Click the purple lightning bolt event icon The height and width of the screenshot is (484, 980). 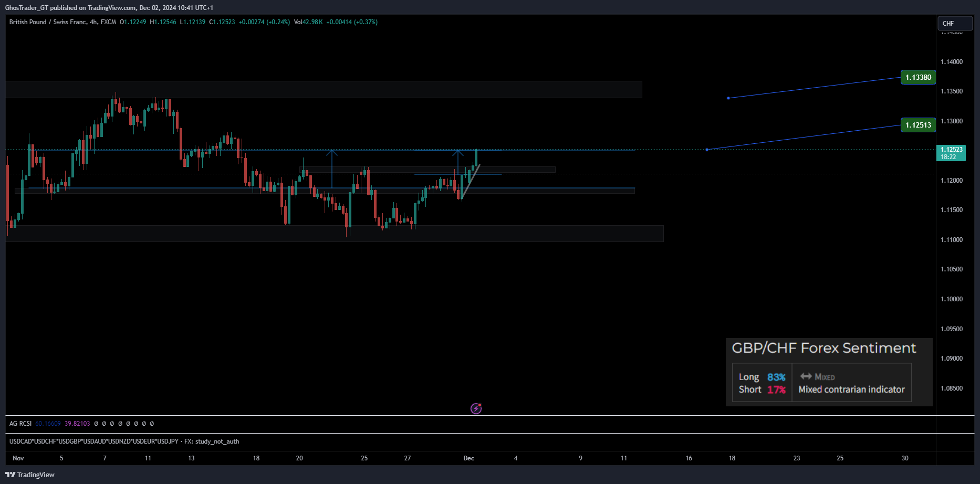pos(476,408)
